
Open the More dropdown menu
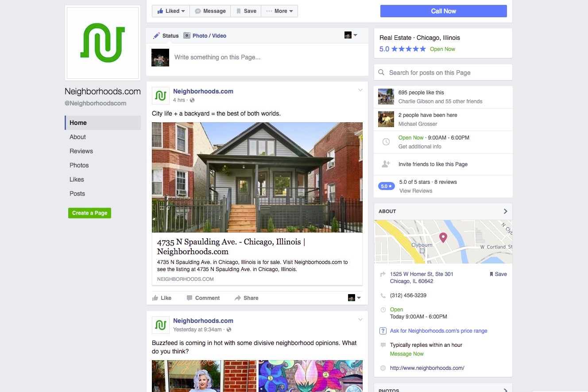[279, 11]
